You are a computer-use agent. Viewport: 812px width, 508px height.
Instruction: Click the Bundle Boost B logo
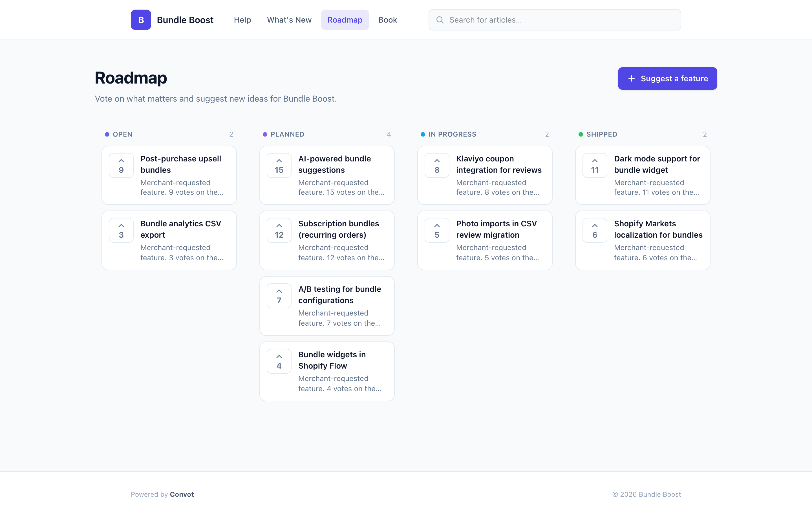pos(141,20)
